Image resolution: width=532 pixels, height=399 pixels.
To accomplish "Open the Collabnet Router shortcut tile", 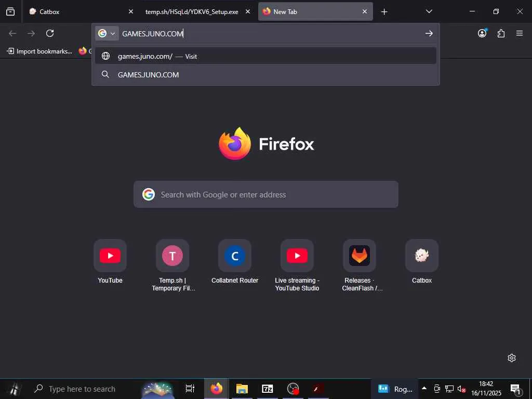I will coord(235,256).
